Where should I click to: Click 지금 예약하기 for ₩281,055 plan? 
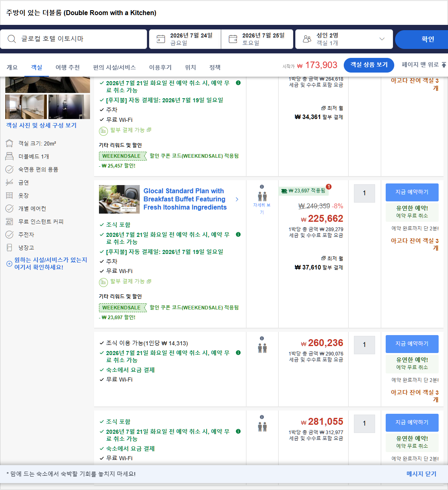[x=412, y=422]
